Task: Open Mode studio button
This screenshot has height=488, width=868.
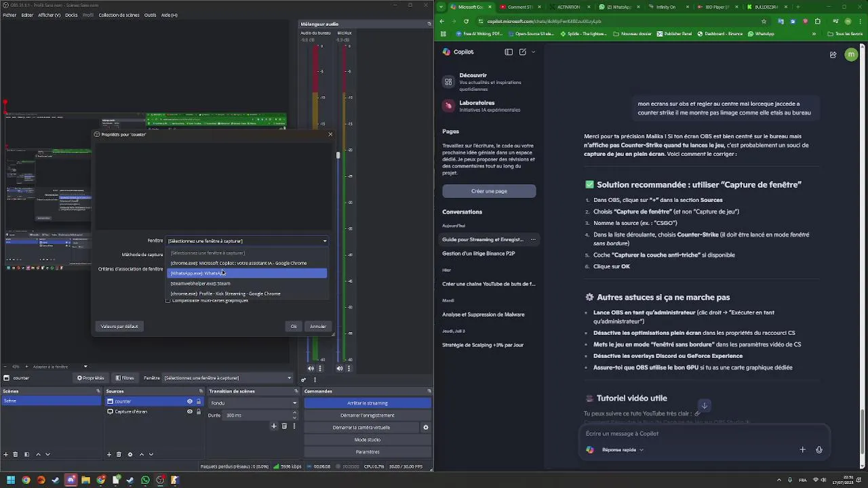Action: point(368,440)
